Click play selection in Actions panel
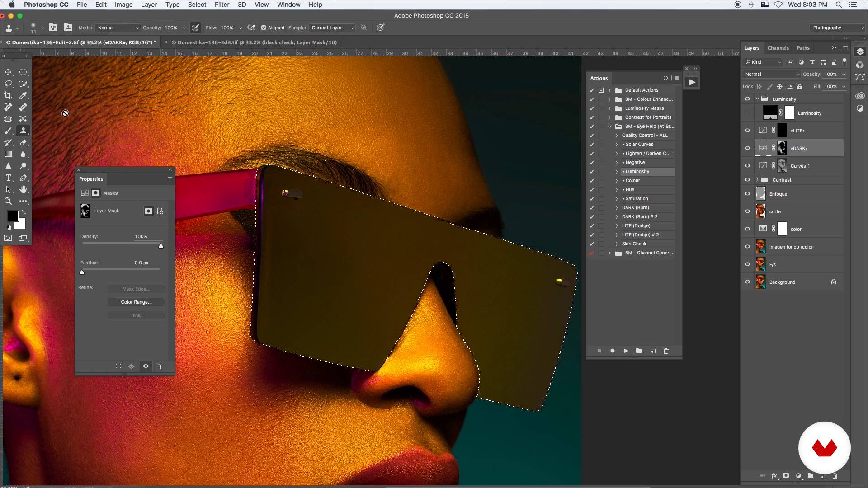Viewport: 868px width, 488px height. 626,351
